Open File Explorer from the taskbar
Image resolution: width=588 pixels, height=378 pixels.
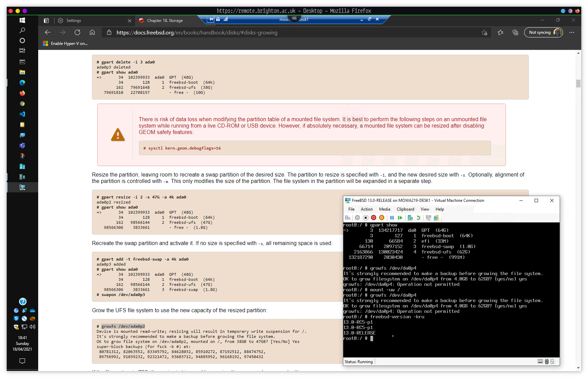tap(22, 72)
